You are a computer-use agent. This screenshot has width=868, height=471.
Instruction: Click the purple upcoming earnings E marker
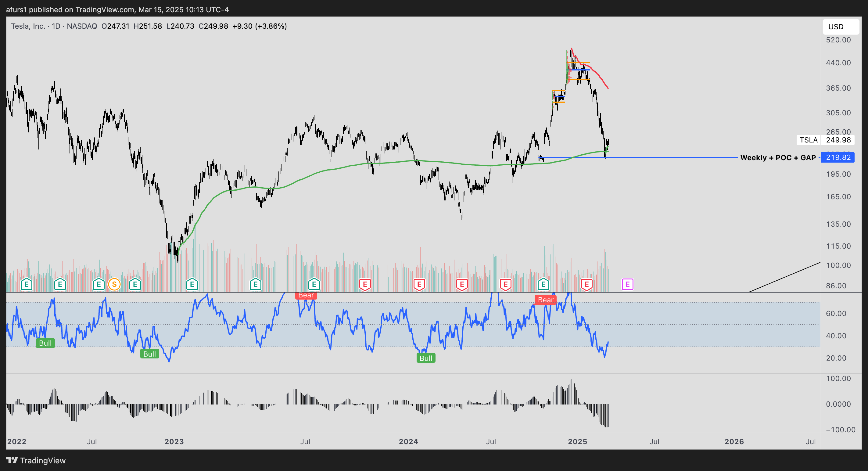click(x=627, y=284)
